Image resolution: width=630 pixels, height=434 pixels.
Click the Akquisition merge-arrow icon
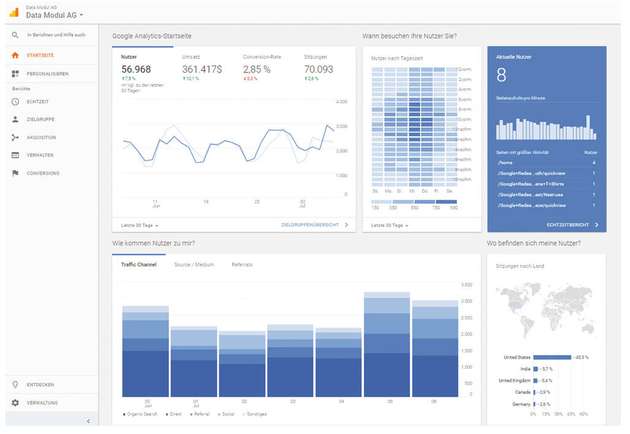point(15,137)
